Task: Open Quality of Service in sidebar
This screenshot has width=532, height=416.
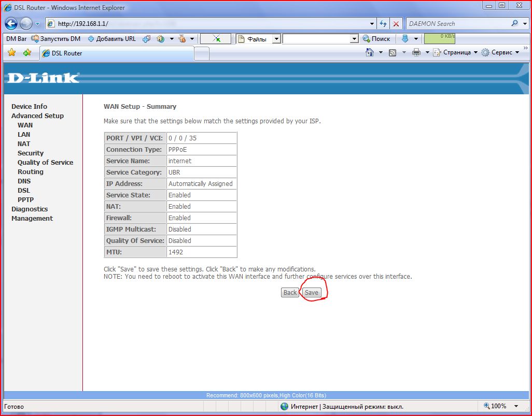Action: click(x=45, y=162)
